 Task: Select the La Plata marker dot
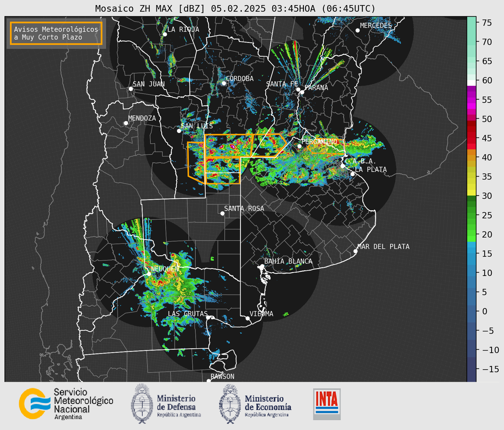[x=353, y=174]
